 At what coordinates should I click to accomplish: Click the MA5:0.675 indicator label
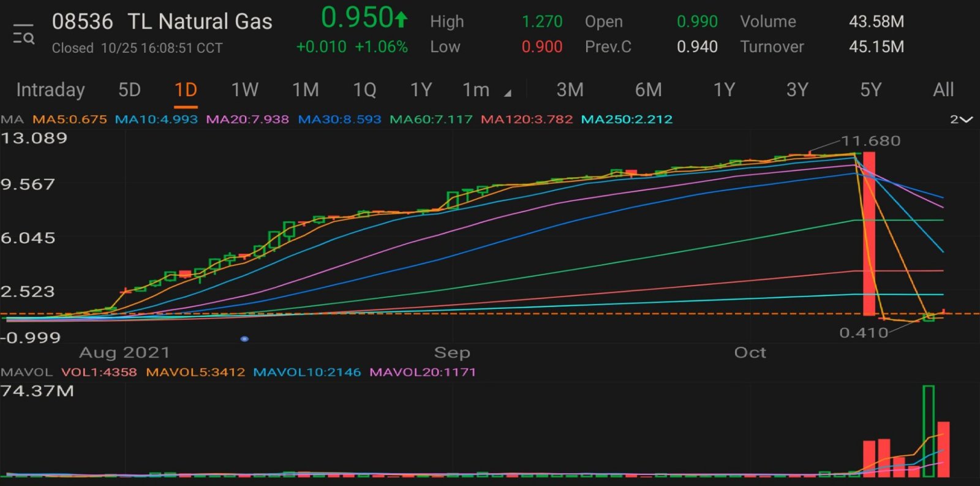(x=69, y=120)
